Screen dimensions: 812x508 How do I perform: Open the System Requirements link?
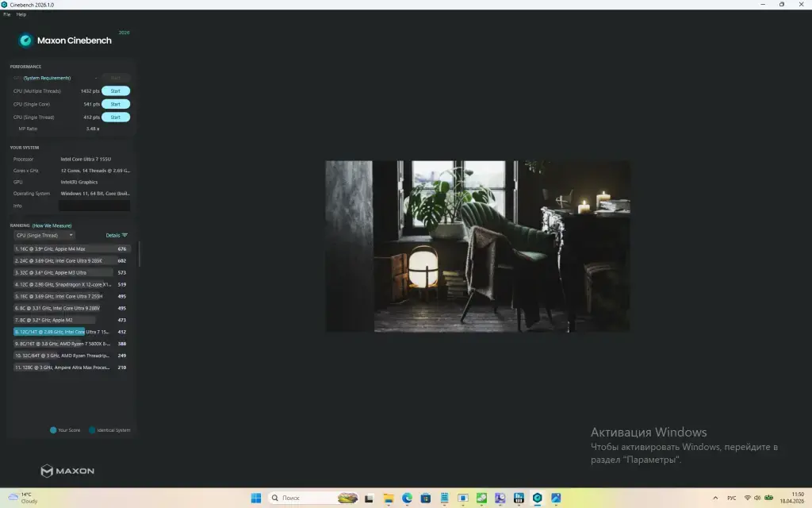click(47, 78)
